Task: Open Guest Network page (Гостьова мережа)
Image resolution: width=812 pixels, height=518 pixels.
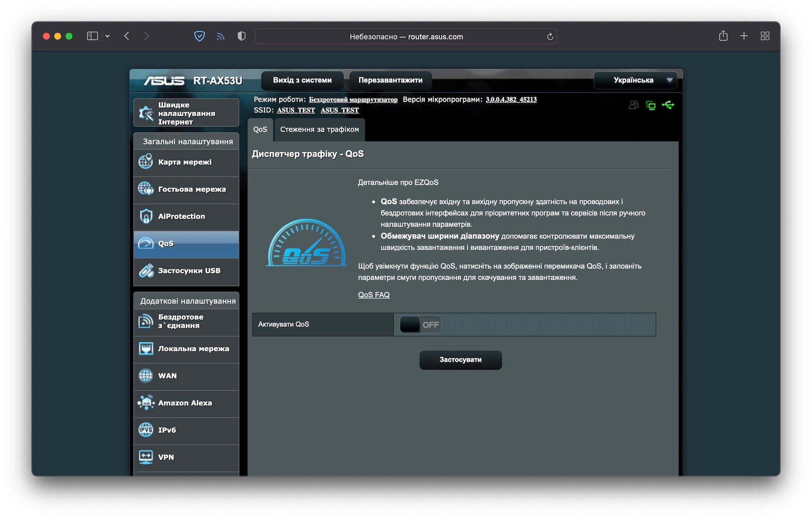Action: [186, 189]
